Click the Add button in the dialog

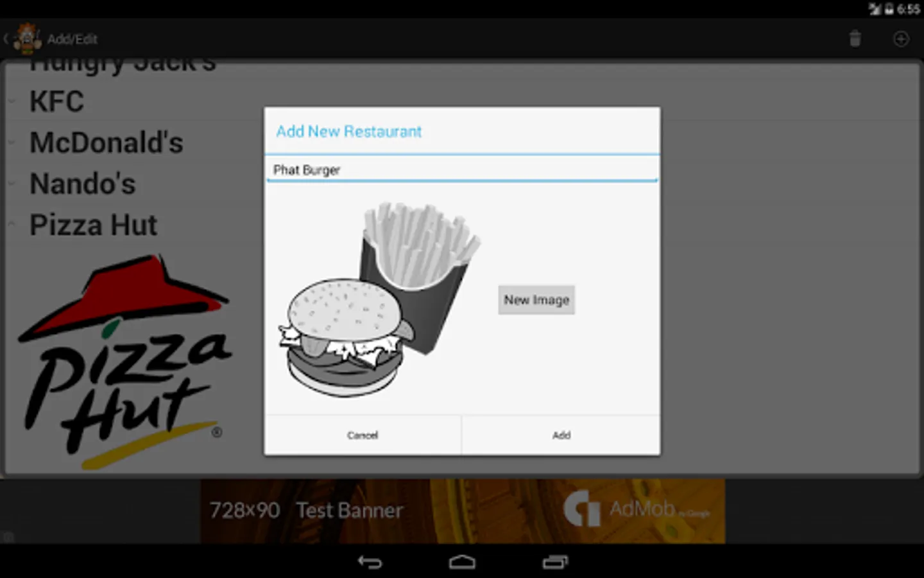coord(561,435)
